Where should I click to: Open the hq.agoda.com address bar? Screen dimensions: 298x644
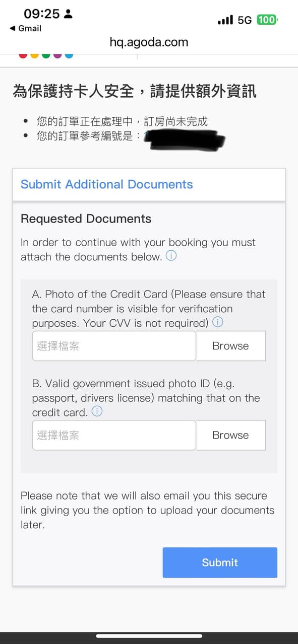[x=149, y=42]
